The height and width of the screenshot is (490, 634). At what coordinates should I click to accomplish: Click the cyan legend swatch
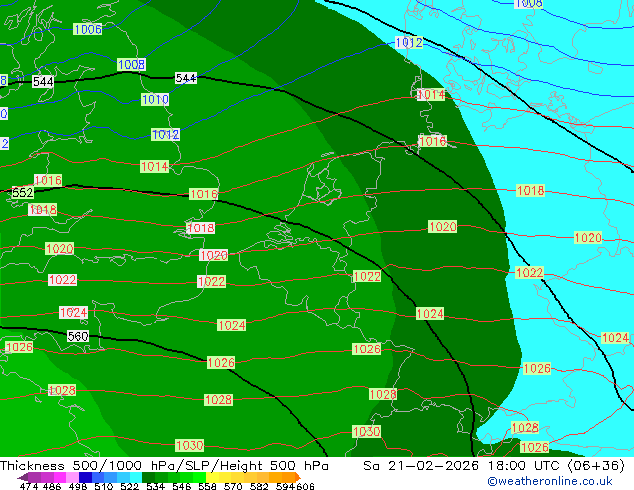point(136,477)
